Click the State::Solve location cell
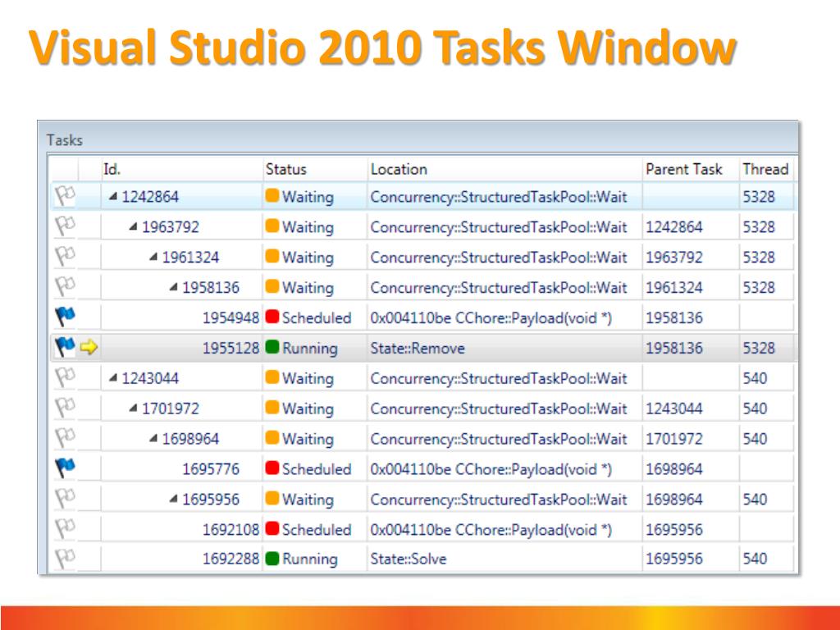The image size is (840, 630). tap(409, 559)
